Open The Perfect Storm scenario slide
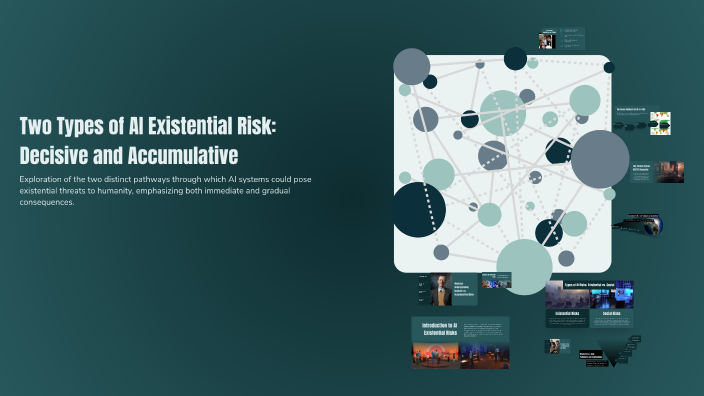Screen dimensions: 704x396 tap(657, 172)
